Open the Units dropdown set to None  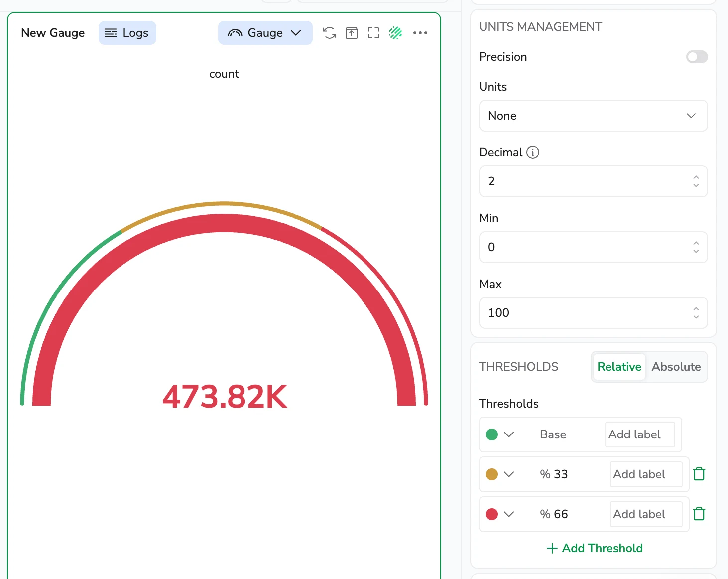[x=594, y=116]
